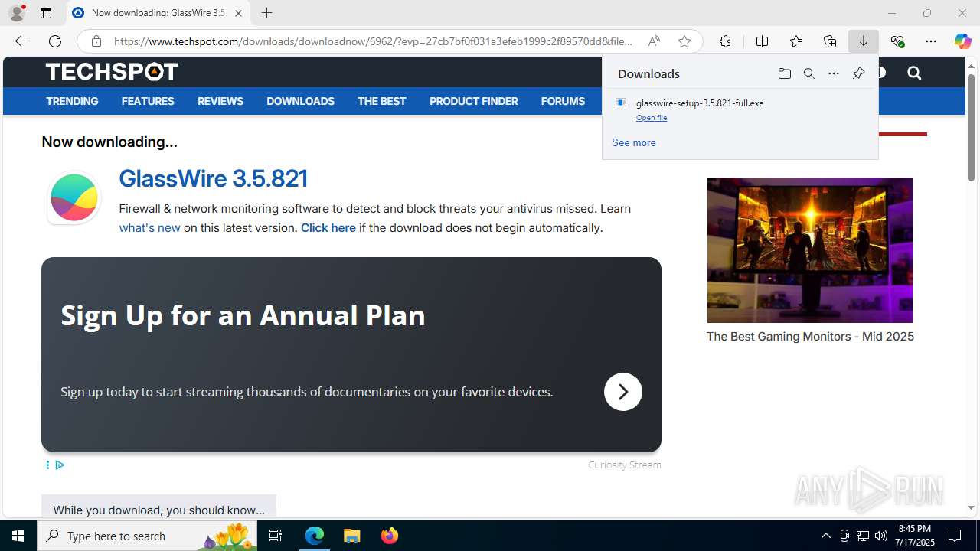Open the Extensions puzzle icon
Screen dimensions: 980x551
[725, 41]
